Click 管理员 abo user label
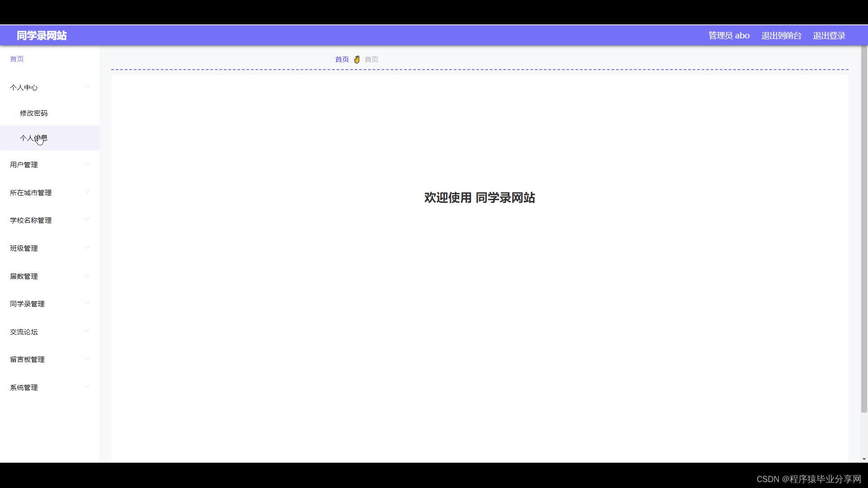 click(729, 36)
